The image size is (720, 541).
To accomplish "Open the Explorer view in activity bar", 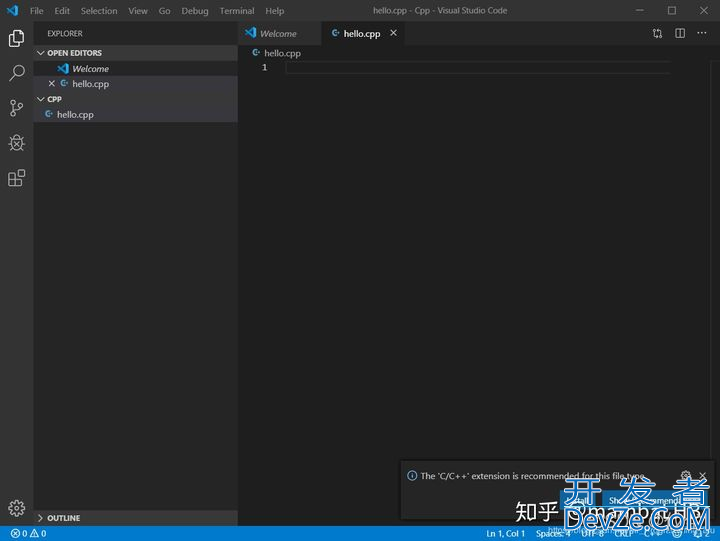I will (x=17, y=38).
